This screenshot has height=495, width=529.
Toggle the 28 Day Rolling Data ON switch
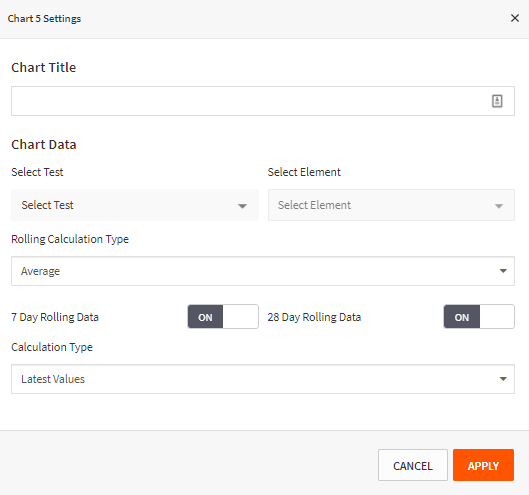pos(479,317)
